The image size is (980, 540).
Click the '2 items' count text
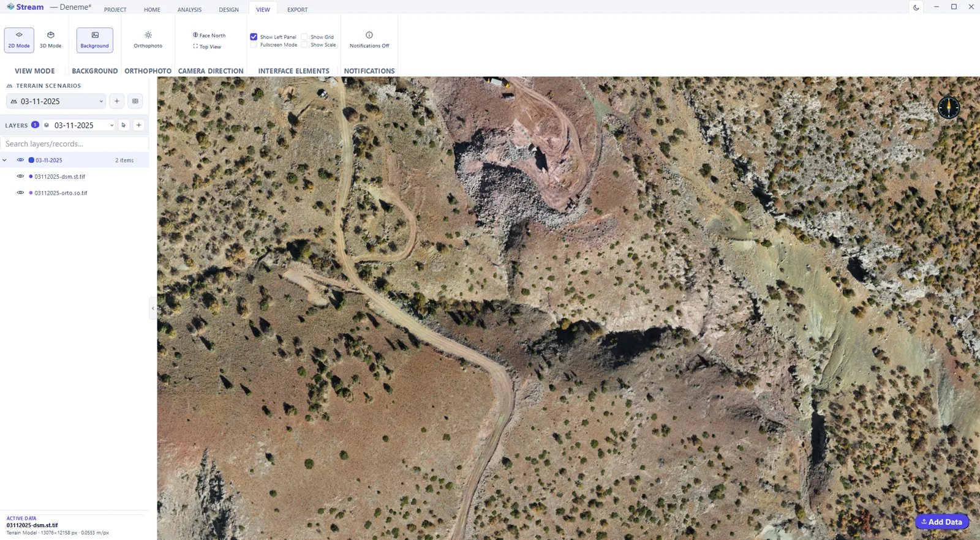click(x=124, y=160)
